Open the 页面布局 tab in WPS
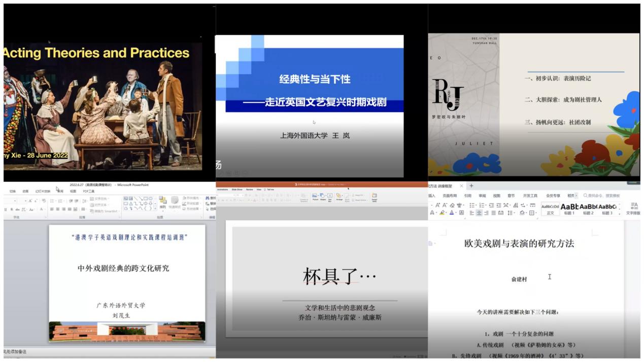 click(450, 195)
